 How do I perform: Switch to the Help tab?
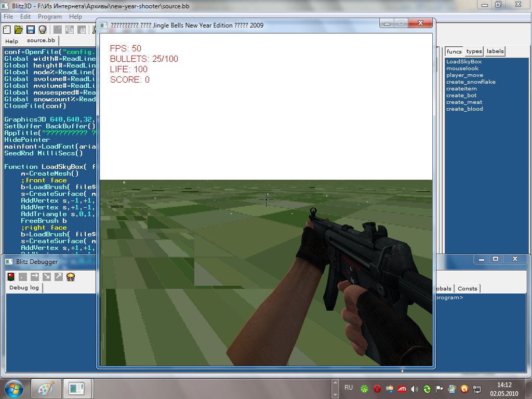pos(11,41)
